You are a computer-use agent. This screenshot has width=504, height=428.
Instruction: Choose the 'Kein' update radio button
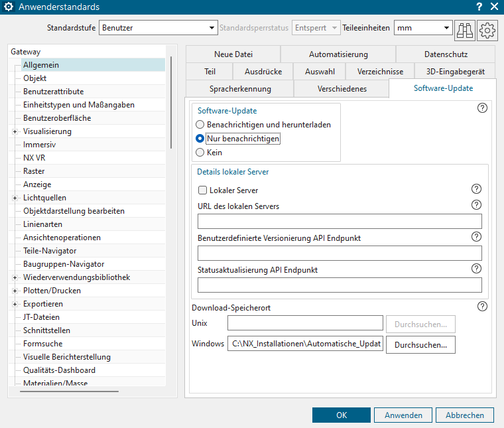click(200, 153)
